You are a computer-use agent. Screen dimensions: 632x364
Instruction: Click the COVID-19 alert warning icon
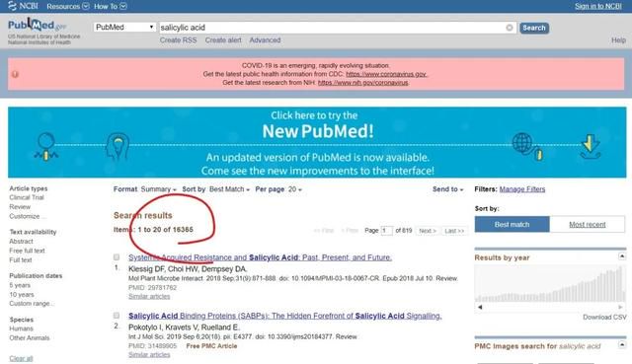pyautogui.click(x=15, y=74)
